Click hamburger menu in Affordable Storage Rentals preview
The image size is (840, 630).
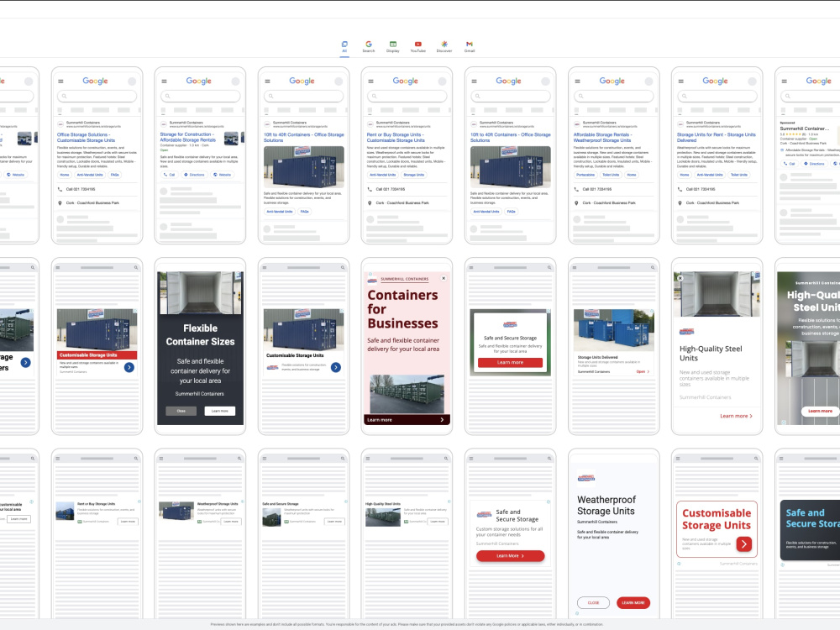578,81
